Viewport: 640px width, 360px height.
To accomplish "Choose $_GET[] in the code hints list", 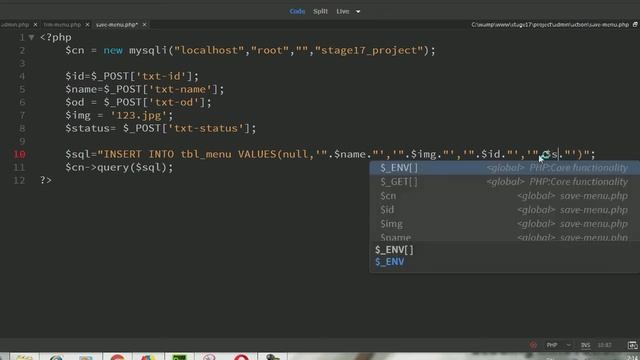I will click(x=504, y=182).
